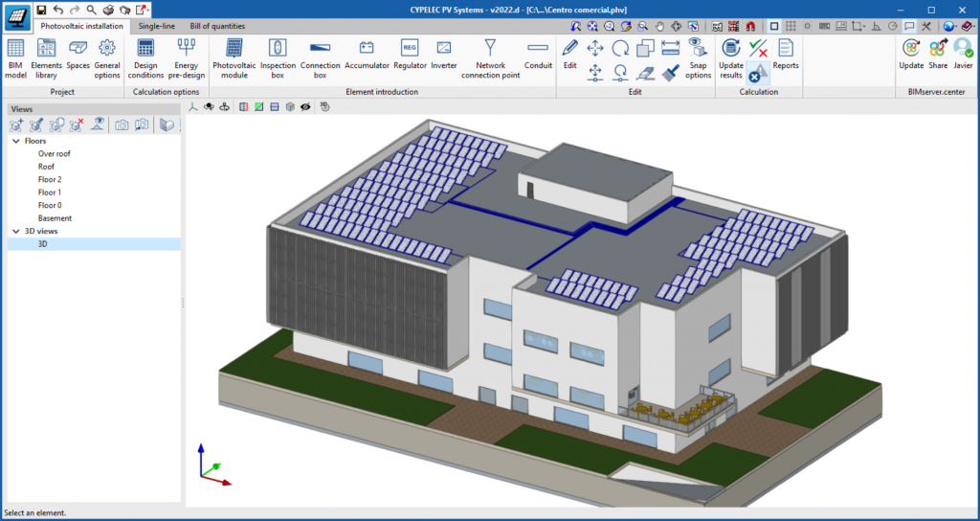Open the Bill of quantities tab

[217, 26]
